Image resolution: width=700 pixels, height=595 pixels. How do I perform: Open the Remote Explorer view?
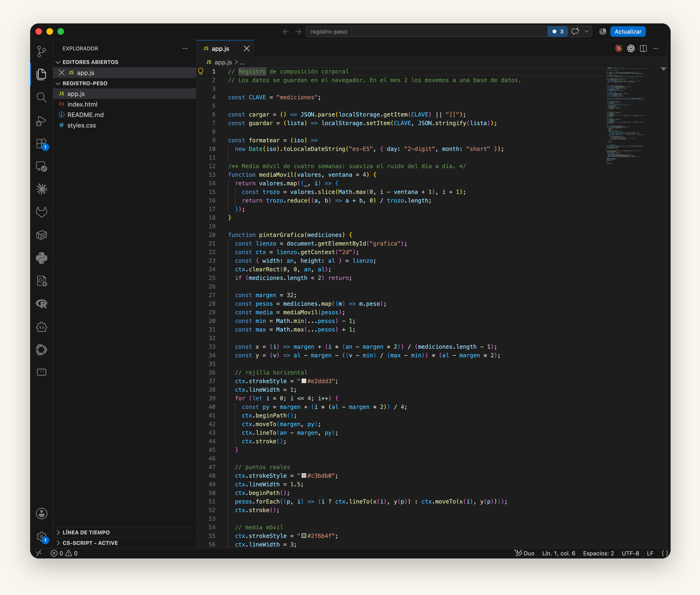[42, 166]
